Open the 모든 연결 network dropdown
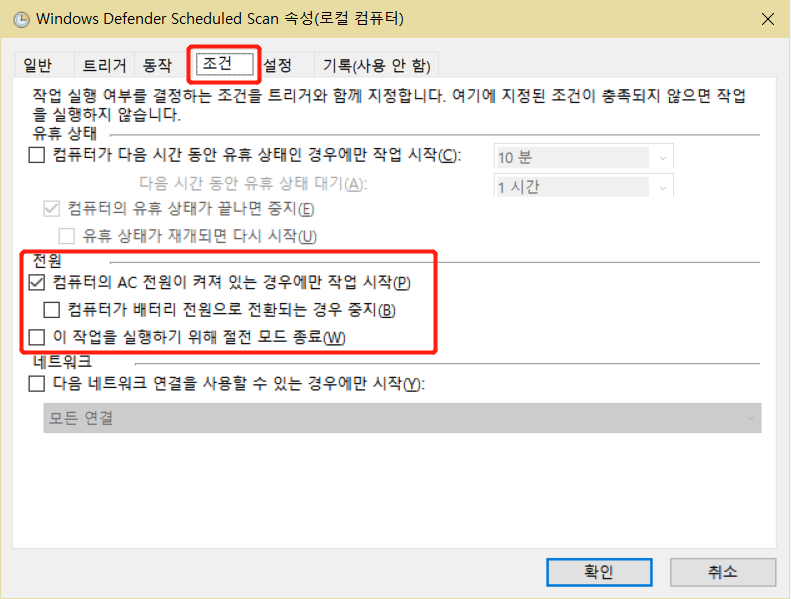Viewport: 791px width, 599px height. click(x=402, y=418)
